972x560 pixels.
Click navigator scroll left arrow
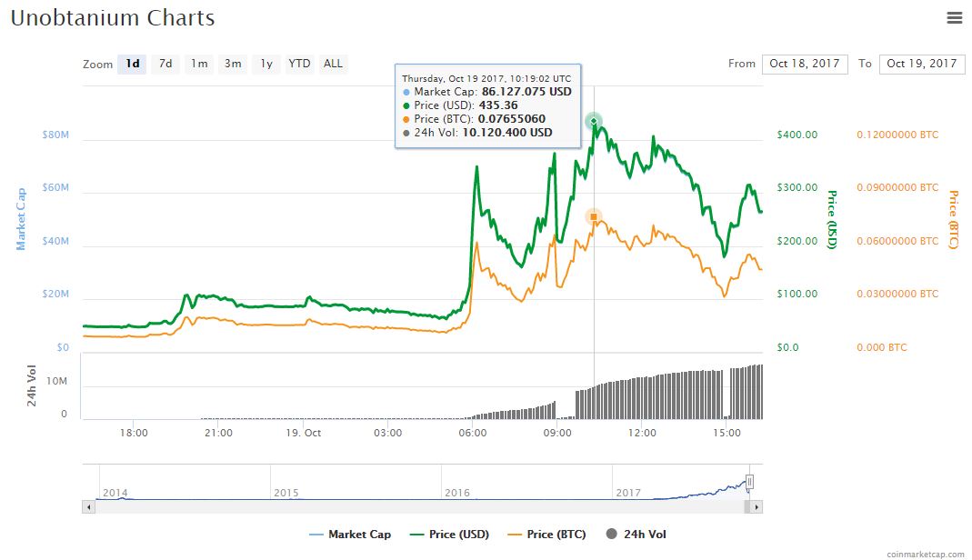(x=88, y=506)
